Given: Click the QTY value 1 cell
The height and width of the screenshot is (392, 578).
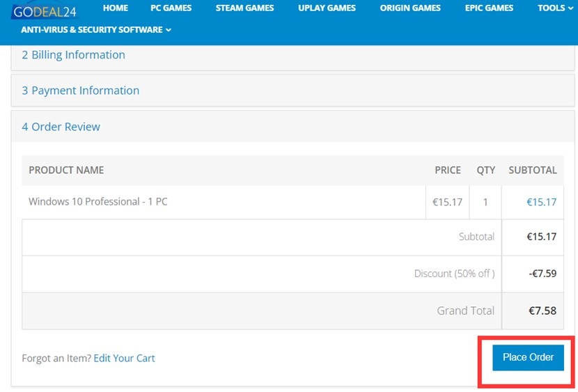Looking at the screenshot, I should click(485, 203).
